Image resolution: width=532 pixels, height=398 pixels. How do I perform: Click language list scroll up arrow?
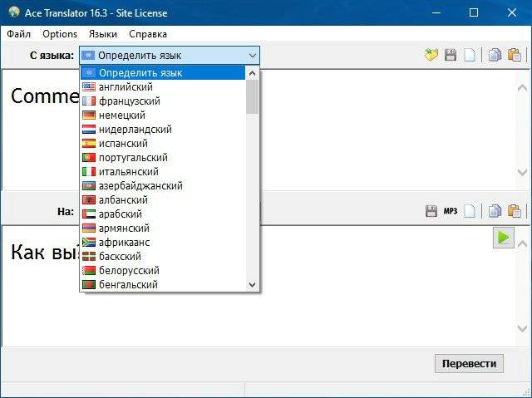[x=252, y=73]
